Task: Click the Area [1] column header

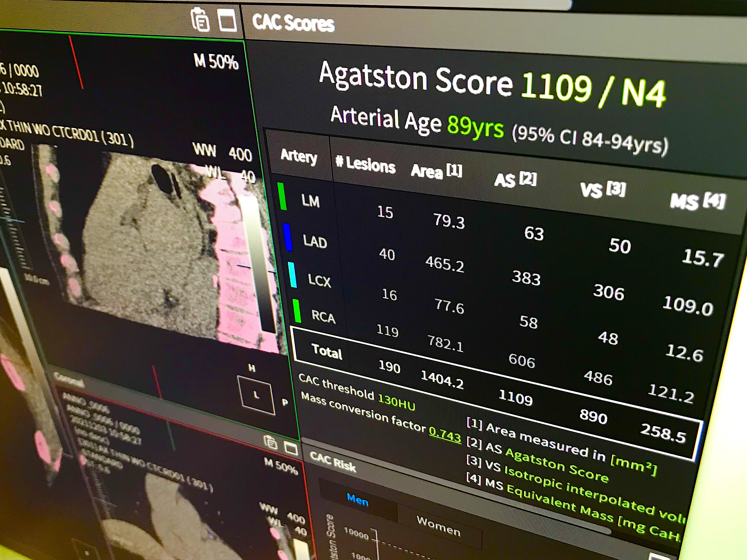Action: (x=436, y=171)
